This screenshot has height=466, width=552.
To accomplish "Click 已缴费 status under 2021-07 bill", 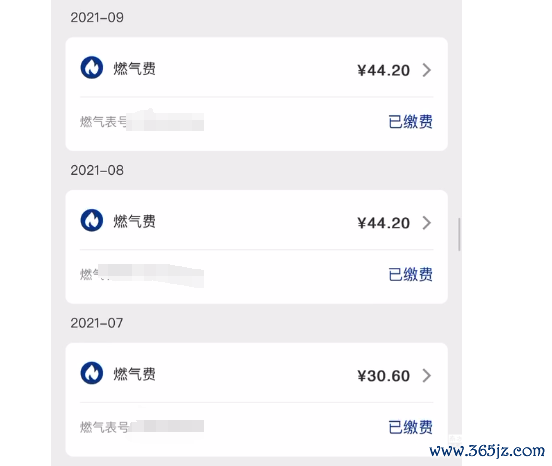I will tap(410, 427).
